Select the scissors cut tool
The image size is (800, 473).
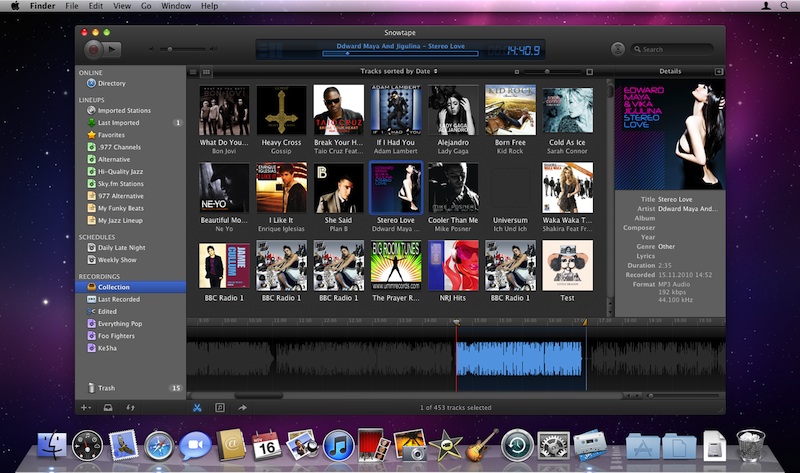point(197,407)
